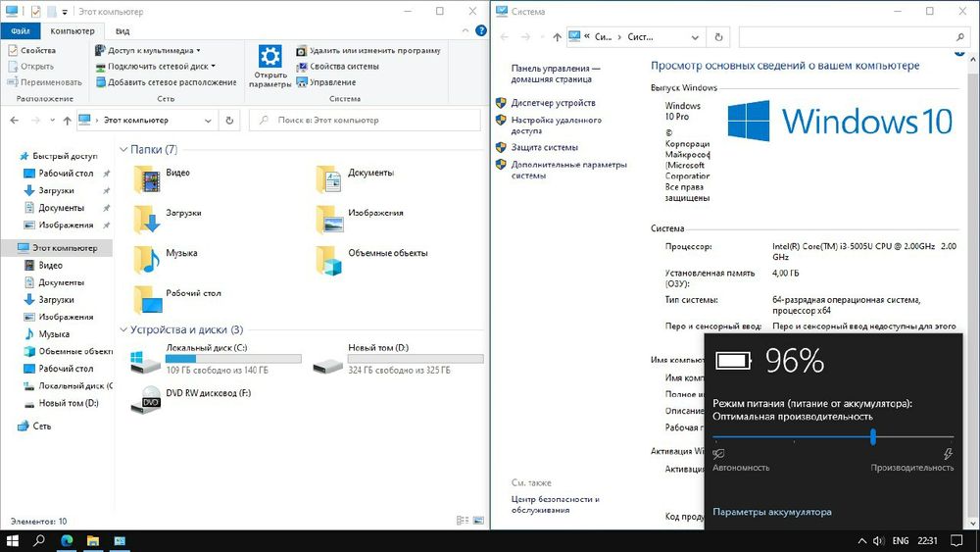
Task: Select the Музыка folder icon
Action: [x=148, y=259]
